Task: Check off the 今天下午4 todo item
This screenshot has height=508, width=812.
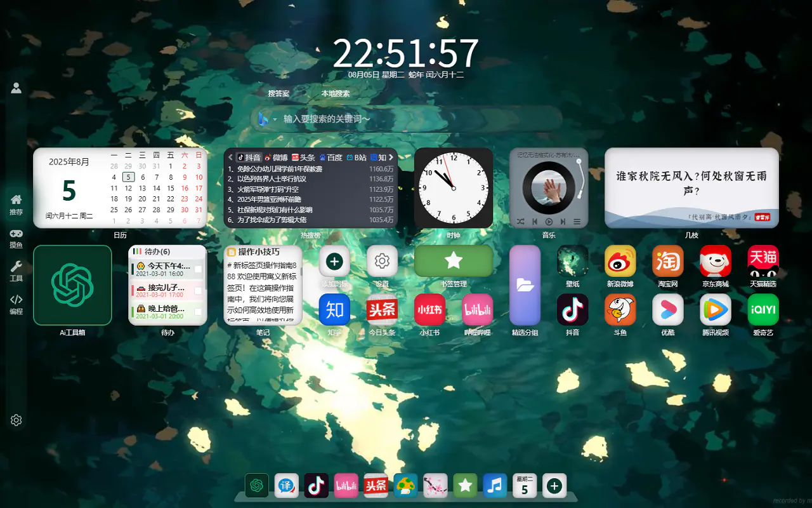Action: pos(198,269)
